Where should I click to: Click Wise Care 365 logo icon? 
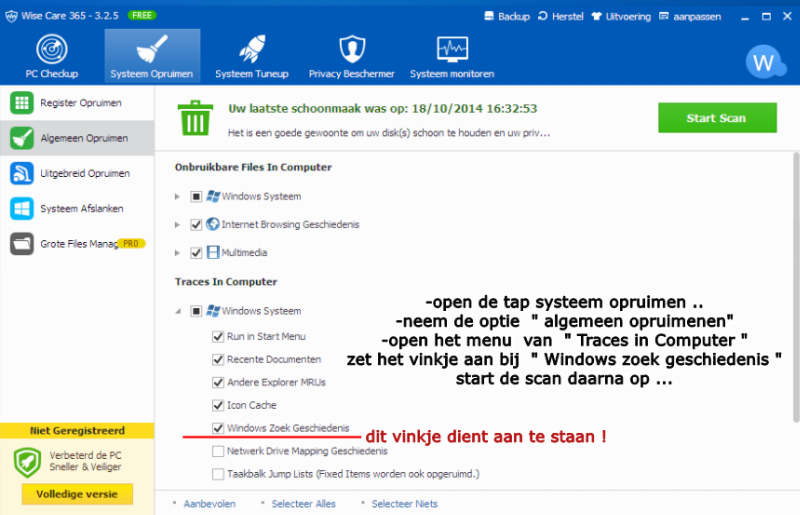(11, 16)
